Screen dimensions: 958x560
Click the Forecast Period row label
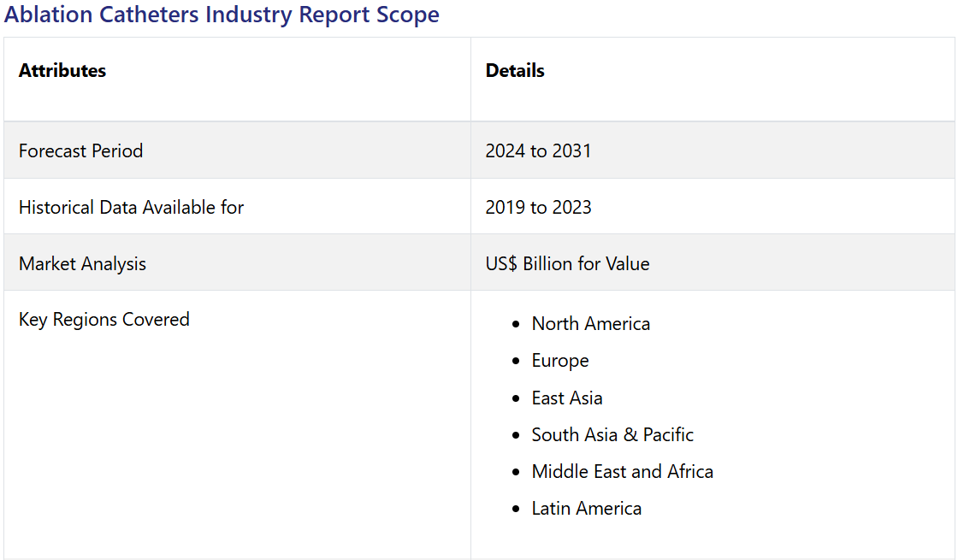point(80,151)
